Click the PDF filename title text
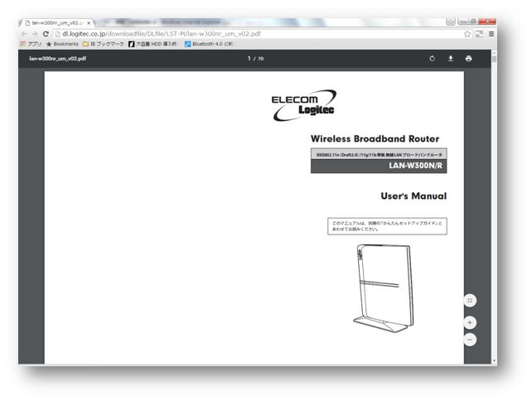Image resolution: width=532 pixels, height=401 pixels. click(x=58, y=59)
